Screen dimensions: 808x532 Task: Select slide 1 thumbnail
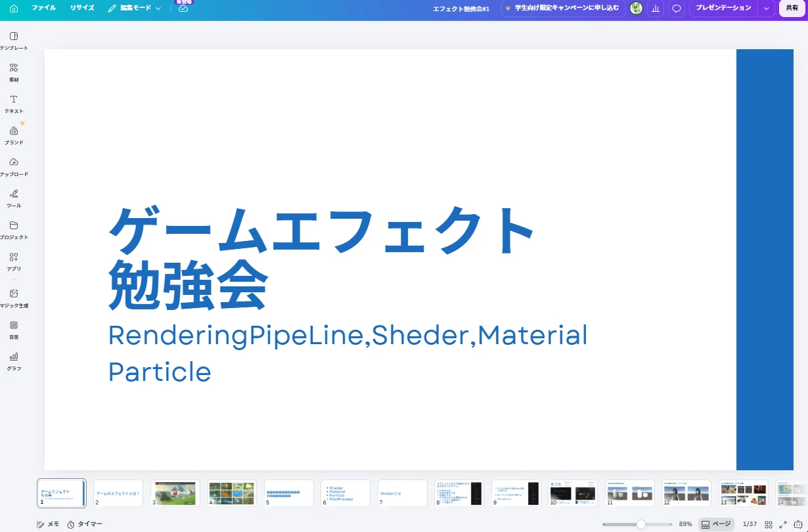point(62,493)
